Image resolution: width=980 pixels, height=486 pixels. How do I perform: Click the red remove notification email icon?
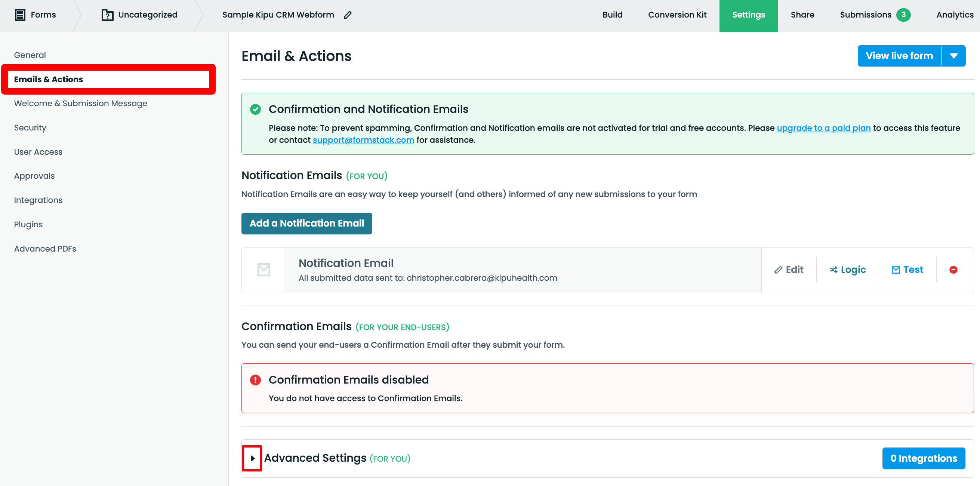(x=953, y=270)
